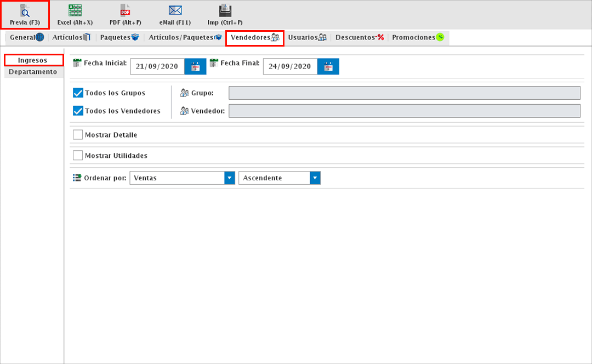Select Ingresos in the left sidebar
This screenshot has height=364, width=592.
[x=33, y=60]
